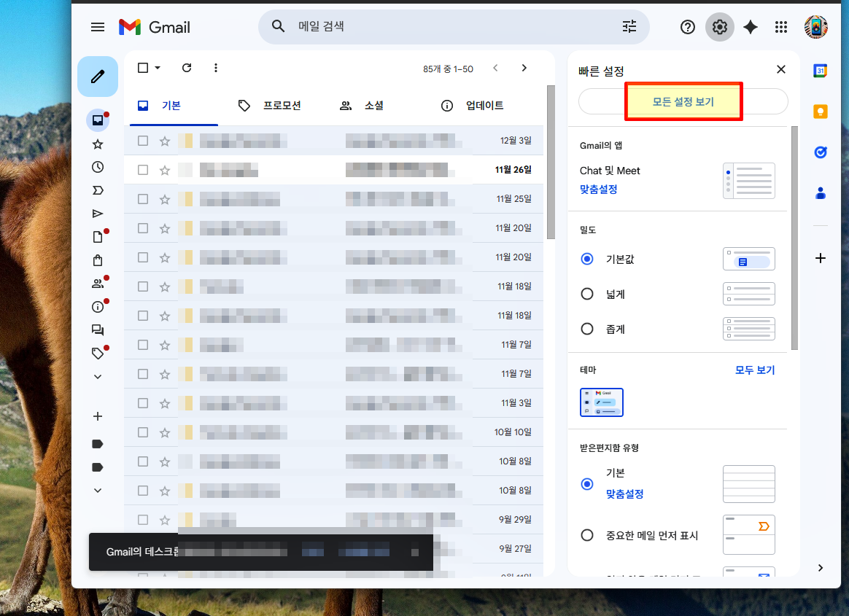
Task: Select the current theme thumbnail
Action: (x=602, y=402)
